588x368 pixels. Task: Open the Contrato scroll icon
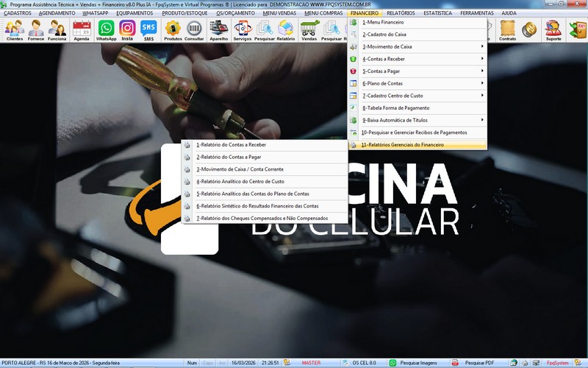507,30
